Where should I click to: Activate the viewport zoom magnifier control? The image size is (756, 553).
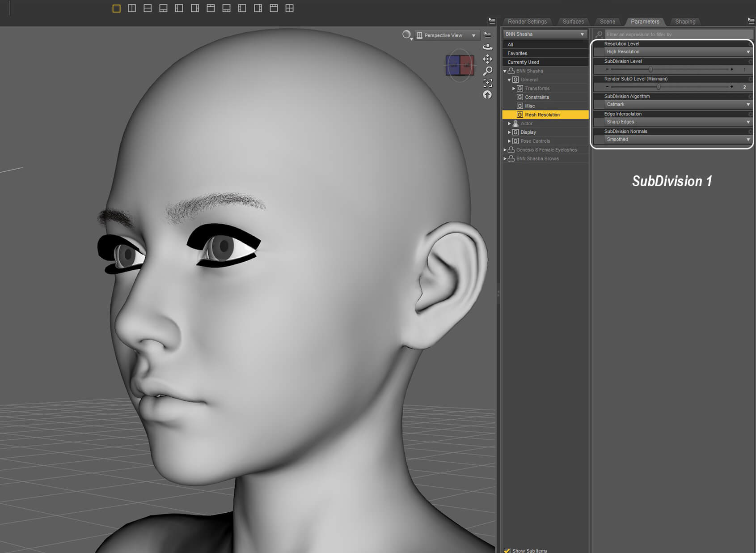click(x=488, y=71)
